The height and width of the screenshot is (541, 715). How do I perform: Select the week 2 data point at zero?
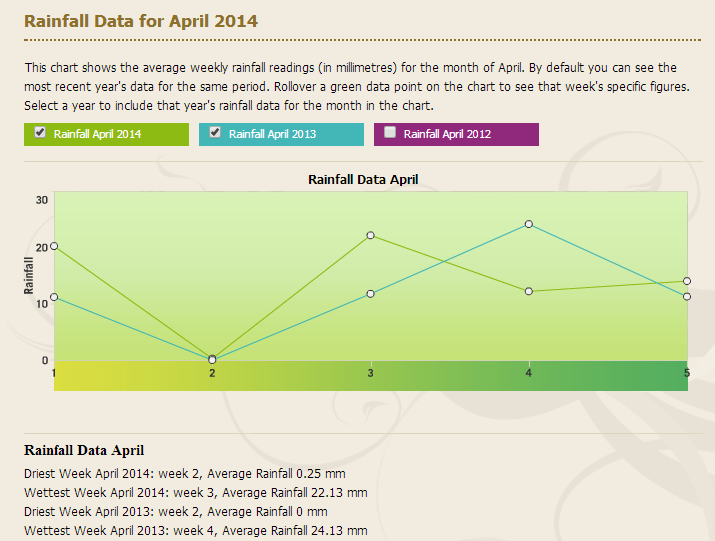(212, 359)
